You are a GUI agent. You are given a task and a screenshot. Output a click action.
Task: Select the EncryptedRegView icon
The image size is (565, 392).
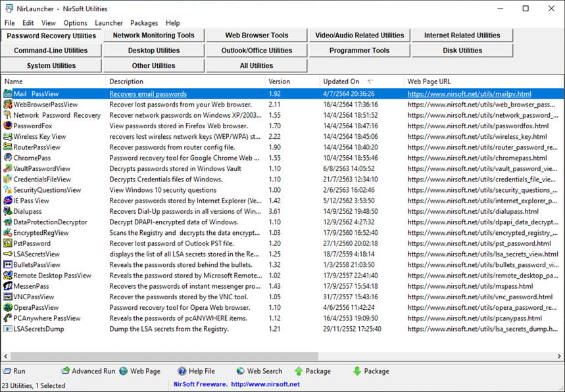click(x=8, y=233)
